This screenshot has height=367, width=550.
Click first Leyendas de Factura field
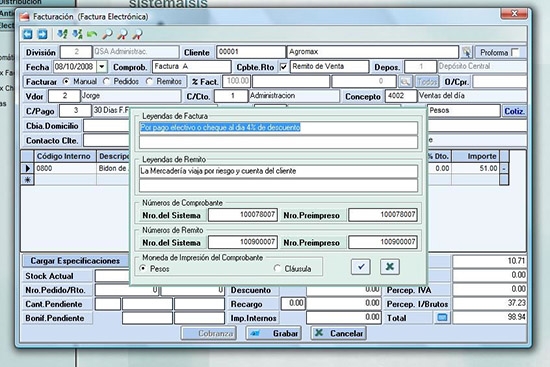[x=279, y=128]
